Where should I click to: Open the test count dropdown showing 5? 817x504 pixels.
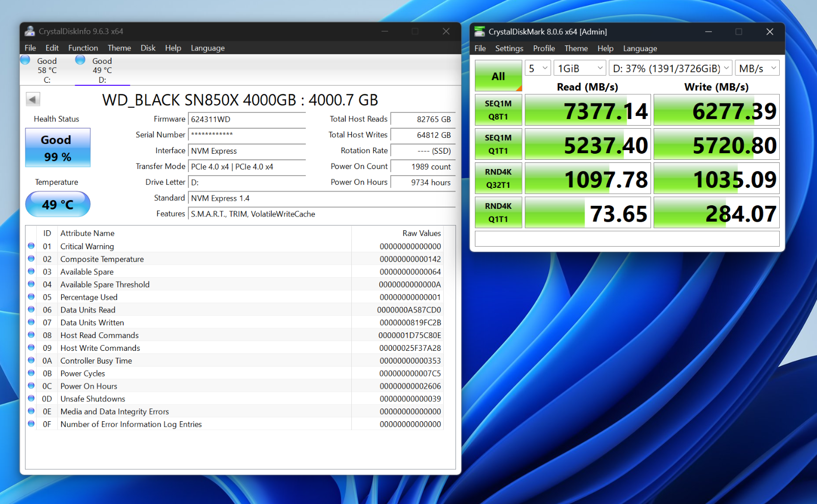(x=538, y=68)
